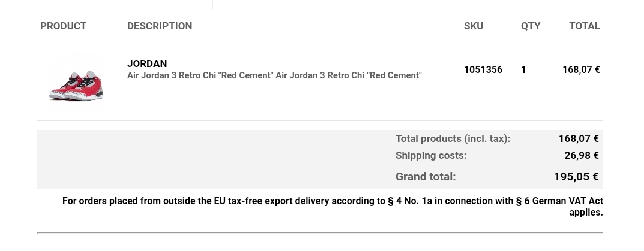Click the item total 168,07 €
The width and height of the screenshot is (644, 251).
coord(581,69)
